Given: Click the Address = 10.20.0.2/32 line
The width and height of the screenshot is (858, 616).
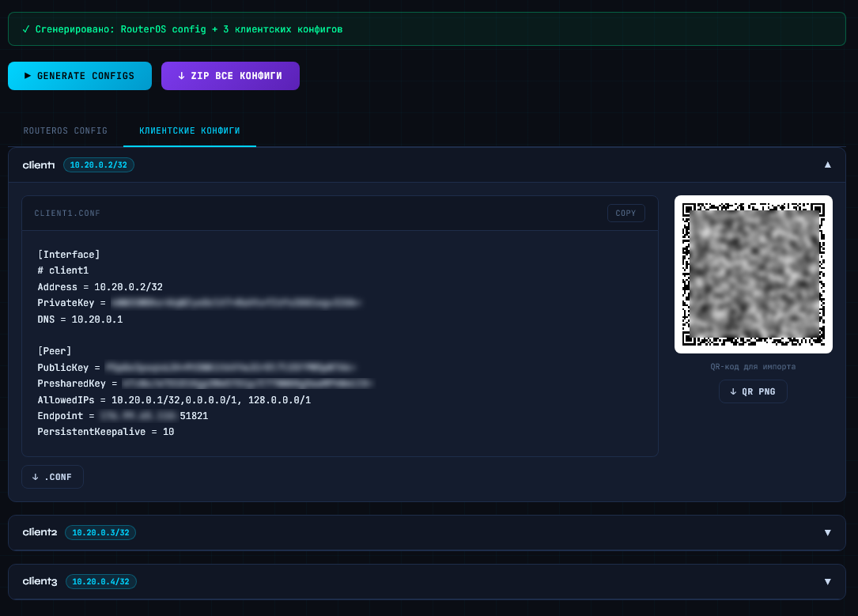Looking at the screenshot, I should pyautogui.click(x=100, y=287).
